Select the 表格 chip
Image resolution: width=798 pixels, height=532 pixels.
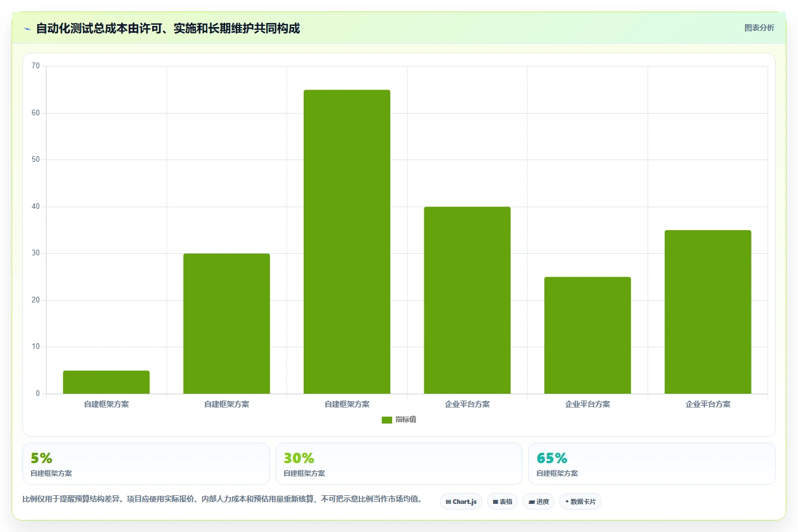click(x=502, y=502)
